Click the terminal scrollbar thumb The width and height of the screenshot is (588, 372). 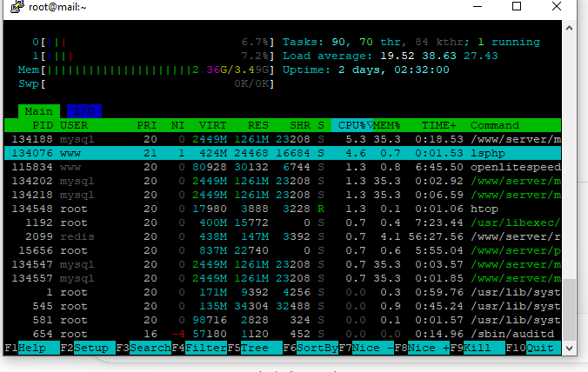(569, 309)
